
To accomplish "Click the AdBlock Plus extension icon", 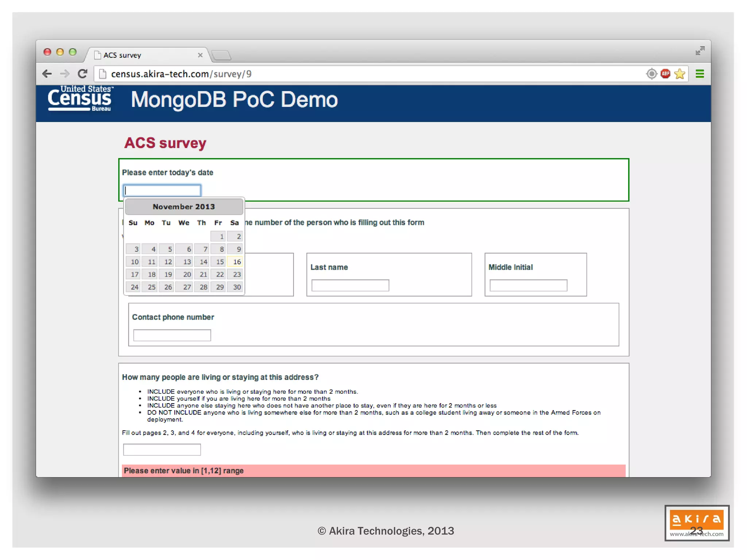I will point(665,74).
